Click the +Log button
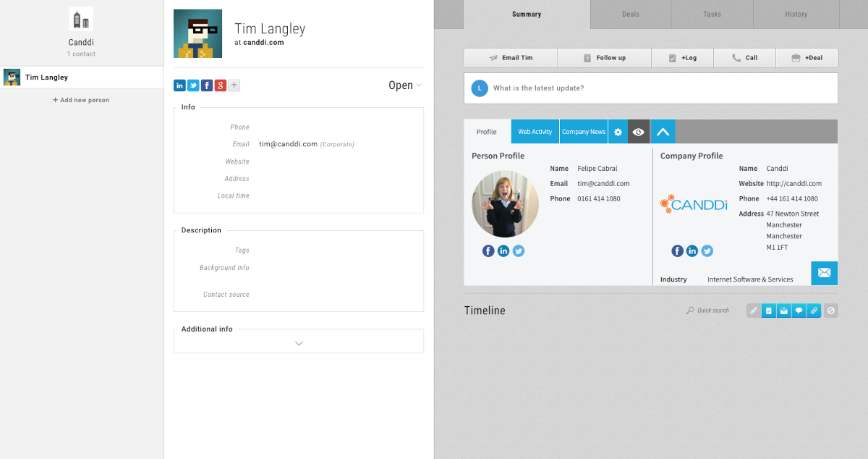Screen dimensions: 868x459 683,58
